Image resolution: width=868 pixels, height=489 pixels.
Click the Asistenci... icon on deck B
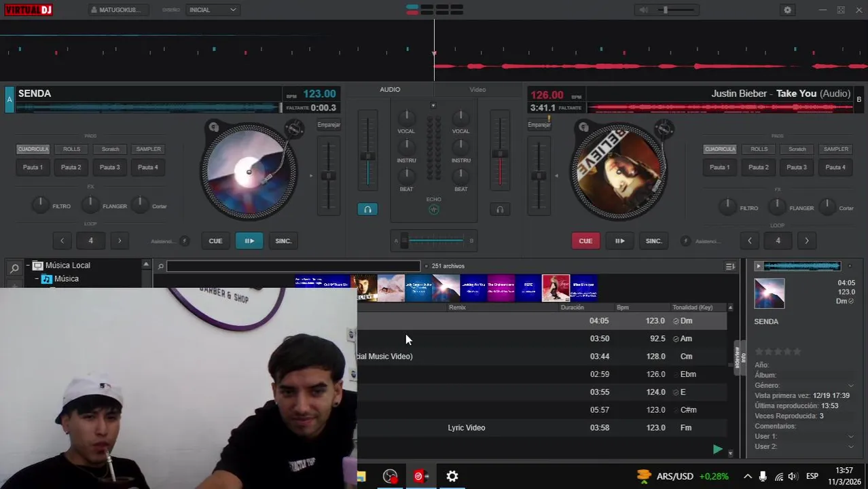pyautogui.click(x=686, y=241)
